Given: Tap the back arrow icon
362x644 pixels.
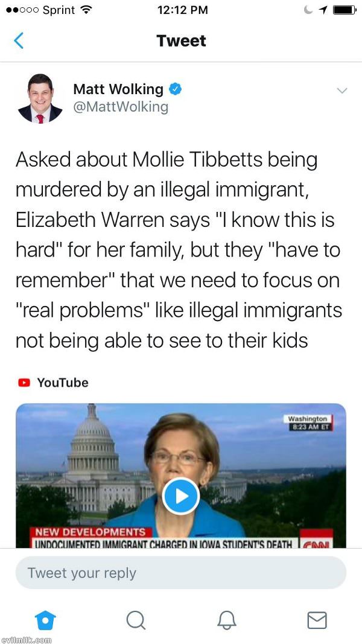Looking at the screenshot, I should pos(19,41).
